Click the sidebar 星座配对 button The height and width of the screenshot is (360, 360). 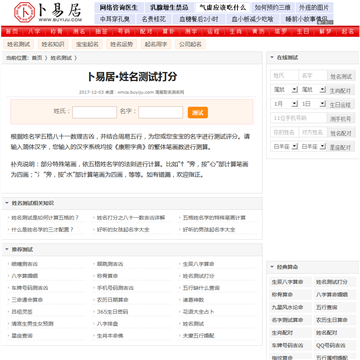coord(341,147)
